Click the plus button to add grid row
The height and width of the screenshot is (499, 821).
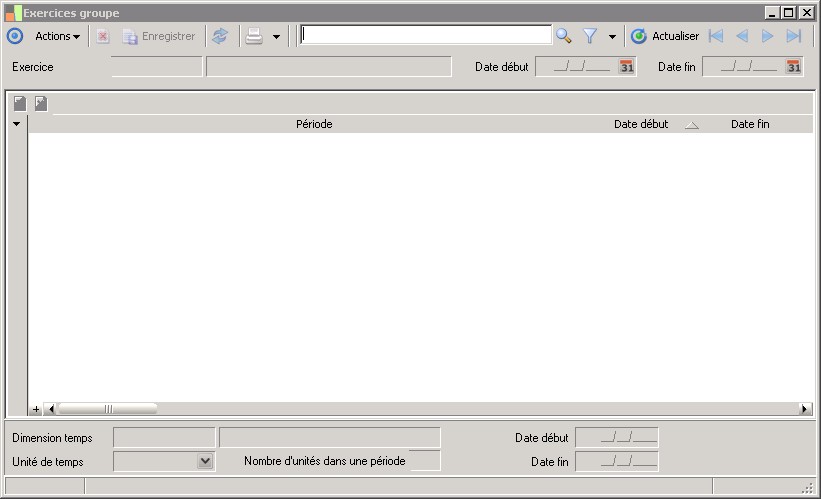36,409
